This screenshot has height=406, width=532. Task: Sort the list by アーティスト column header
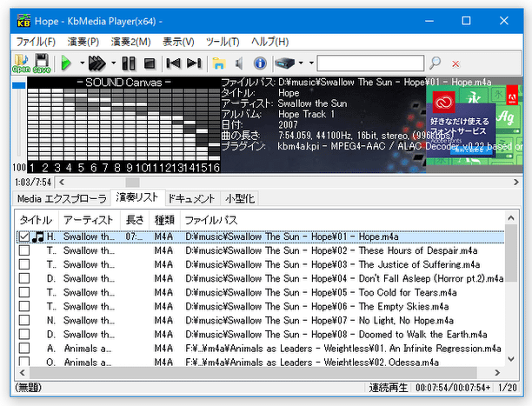point(88,220)
